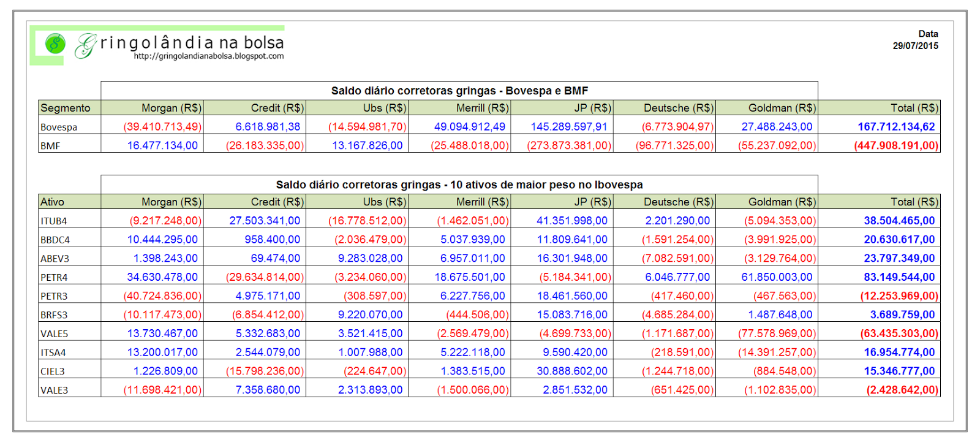Click the ABEV3 asset row label
The width and height of the screenshot is (980, 442).
point(55,259)
